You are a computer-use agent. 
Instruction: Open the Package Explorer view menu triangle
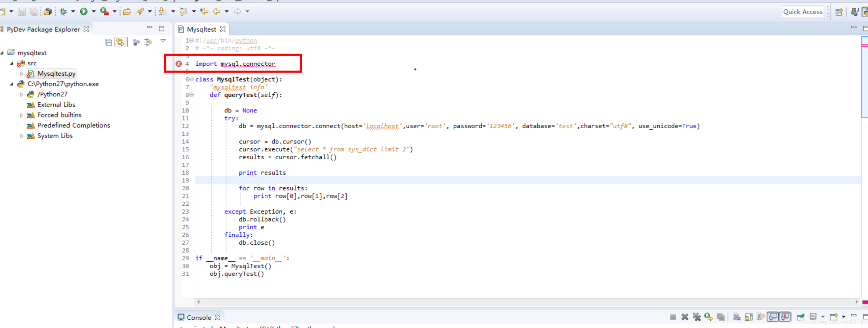[x=163, y=41]
